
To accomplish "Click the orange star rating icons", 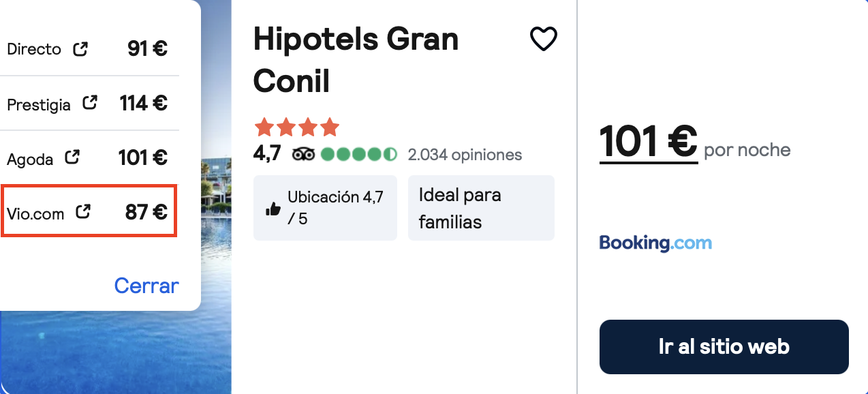I will (296, 127).
